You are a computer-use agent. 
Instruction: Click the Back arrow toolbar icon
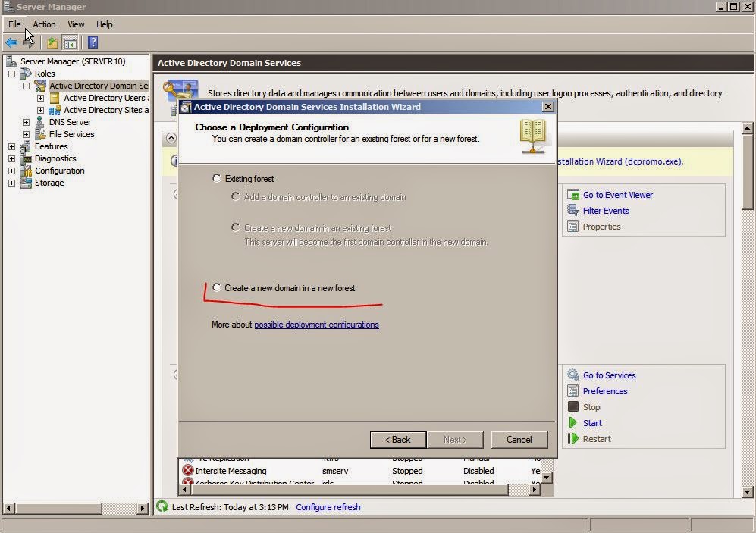click(x=11, y=43)
